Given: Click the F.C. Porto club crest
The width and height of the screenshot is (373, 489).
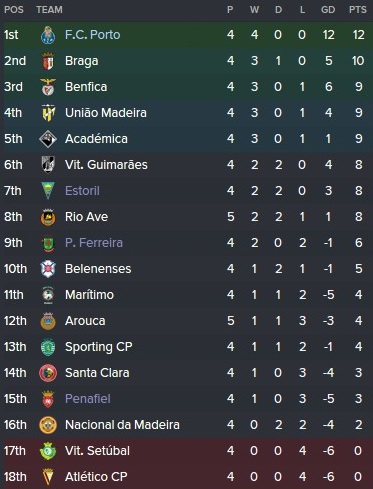Looking at the screenshot, I should pos(48,35).
